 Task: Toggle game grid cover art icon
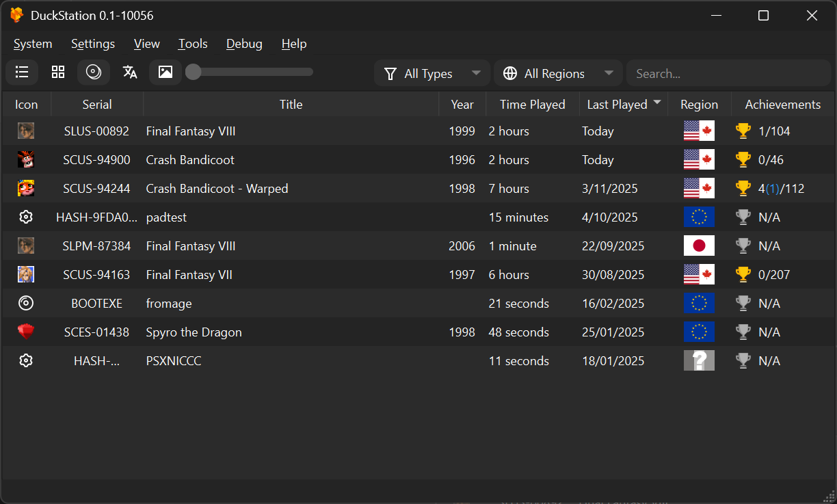click(x=165, y=72)
